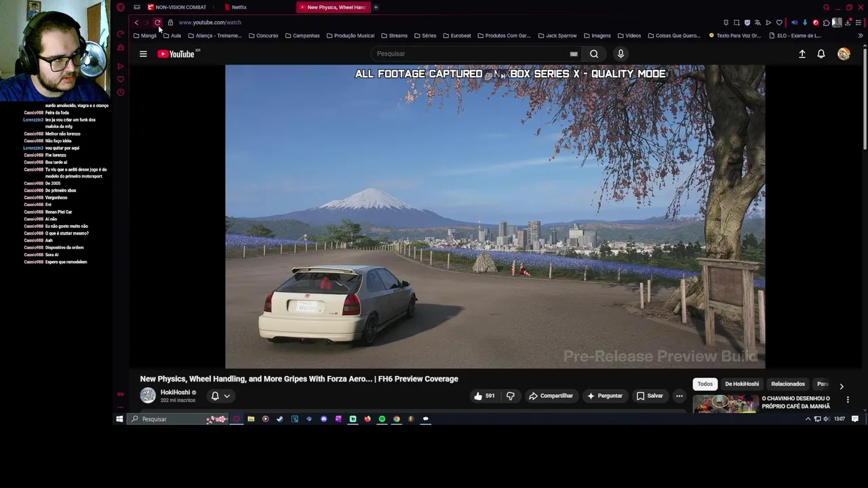Viewport: 868px width, 488px height.
Task: Select the Relacionados filter chip
Action: click(788, 384)
